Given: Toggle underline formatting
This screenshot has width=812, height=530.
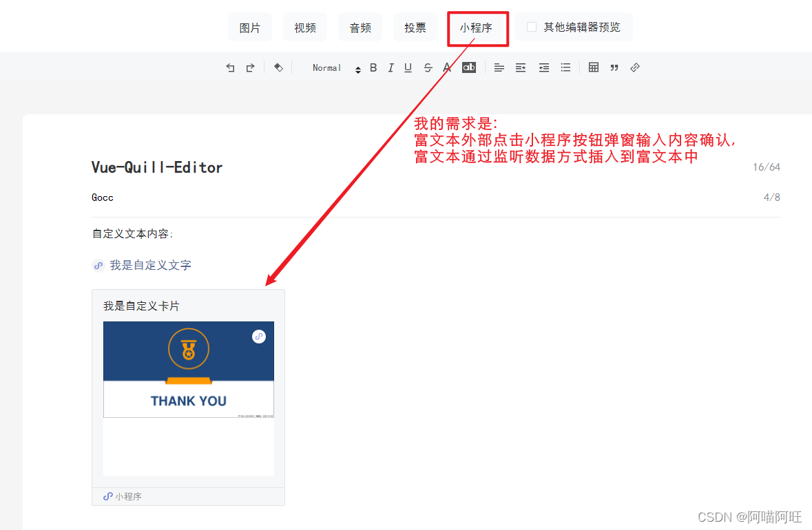Looking at the screenshot, I should 408,68.
